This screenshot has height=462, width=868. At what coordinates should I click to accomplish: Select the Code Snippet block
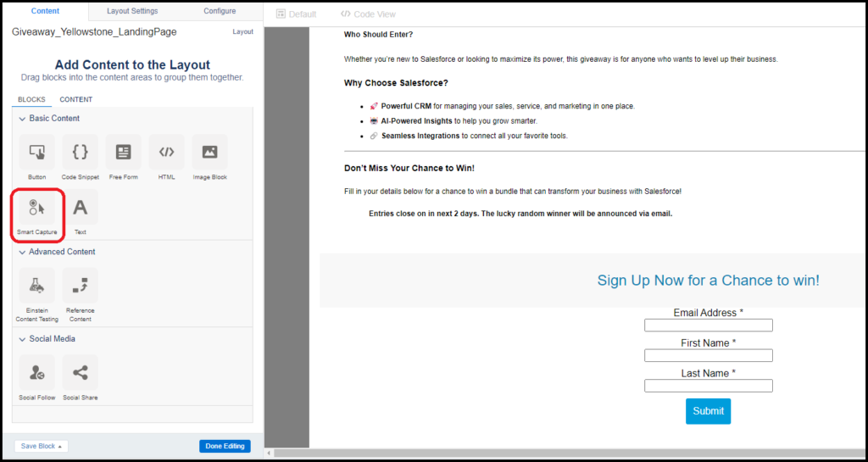[x=81, y=152]
